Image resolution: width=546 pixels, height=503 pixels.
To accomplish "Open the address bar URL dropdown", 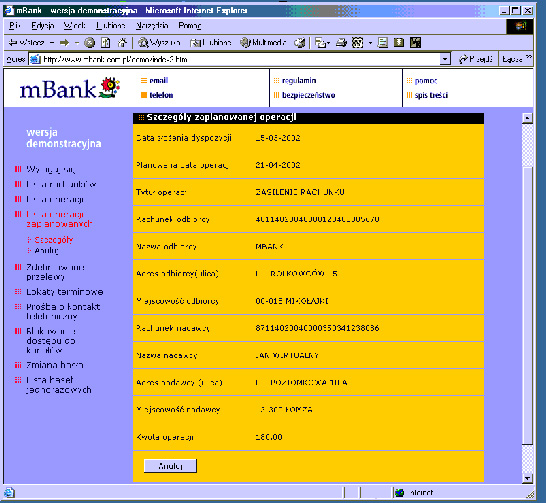I will pos(445,60).
